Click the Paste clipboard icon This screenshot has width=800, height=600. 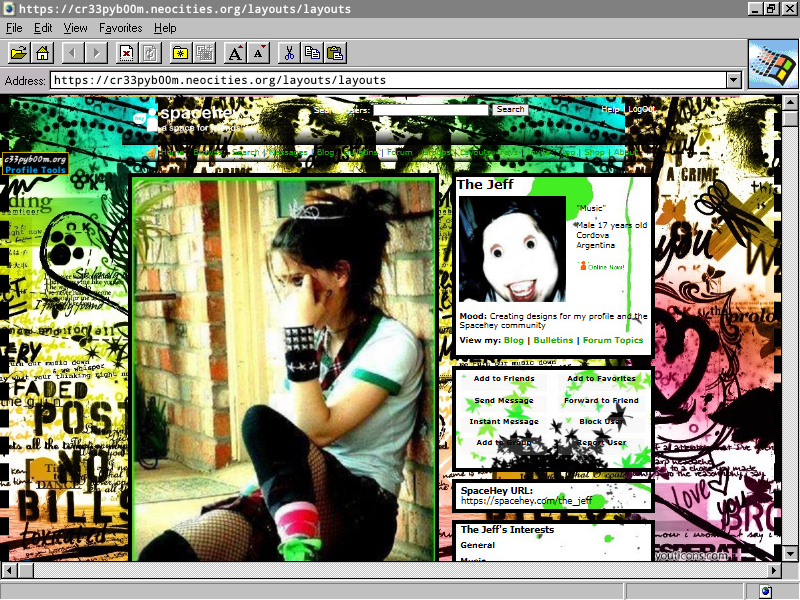[335, 53]
